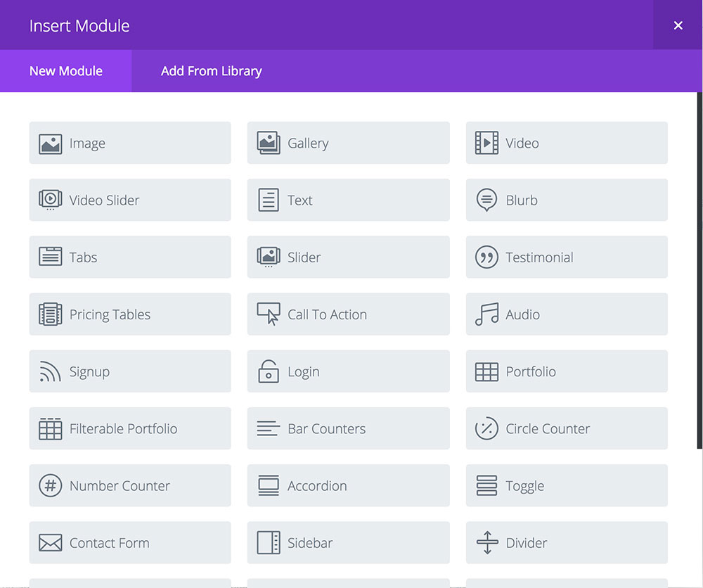
Task: Click the Video Slider icon
Action: (x=50, y=200)
